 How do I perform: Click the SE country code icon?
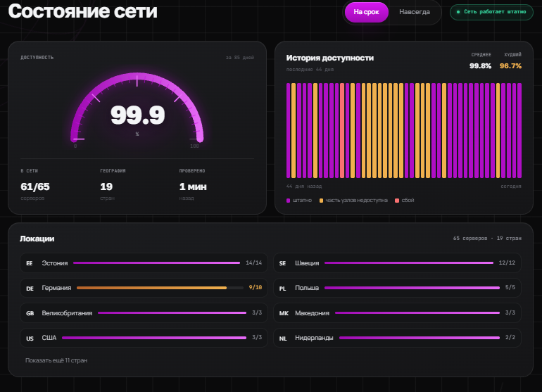click(x=282, y=263)
